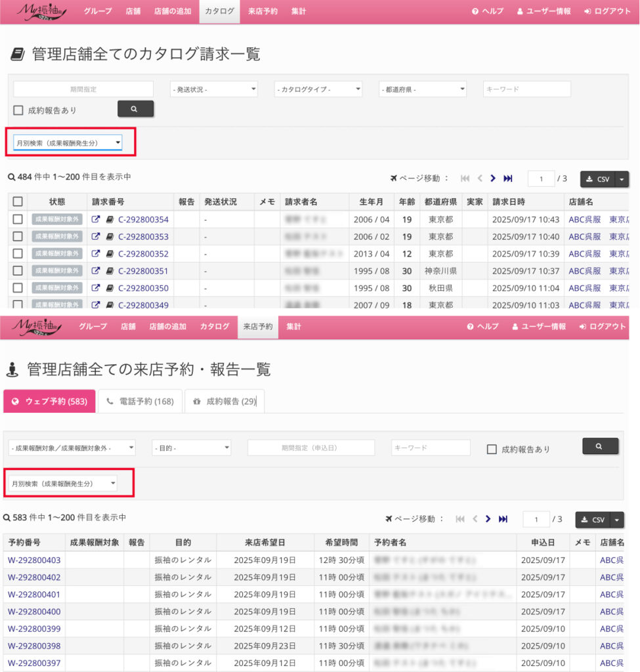Screen dimensions: 640x672
Task: Click the 期間指定（申込日） date field
Action: pos(310,448)
